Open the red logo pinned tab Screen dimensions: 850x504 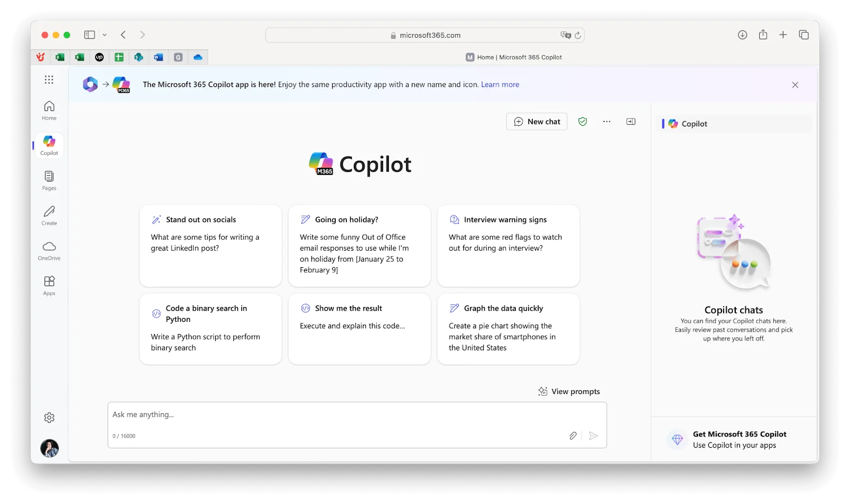(40, 57)
